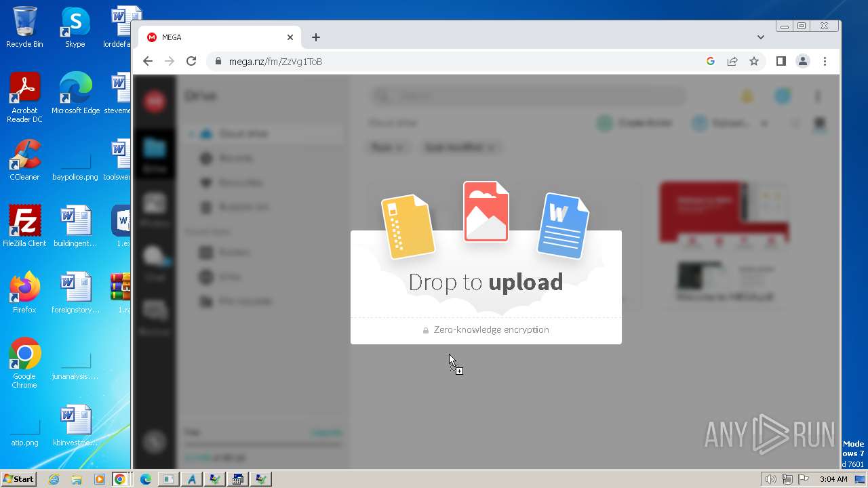Open the network tray icon
This screenshot has height=488, width=868.
click(x=787, y=479)
